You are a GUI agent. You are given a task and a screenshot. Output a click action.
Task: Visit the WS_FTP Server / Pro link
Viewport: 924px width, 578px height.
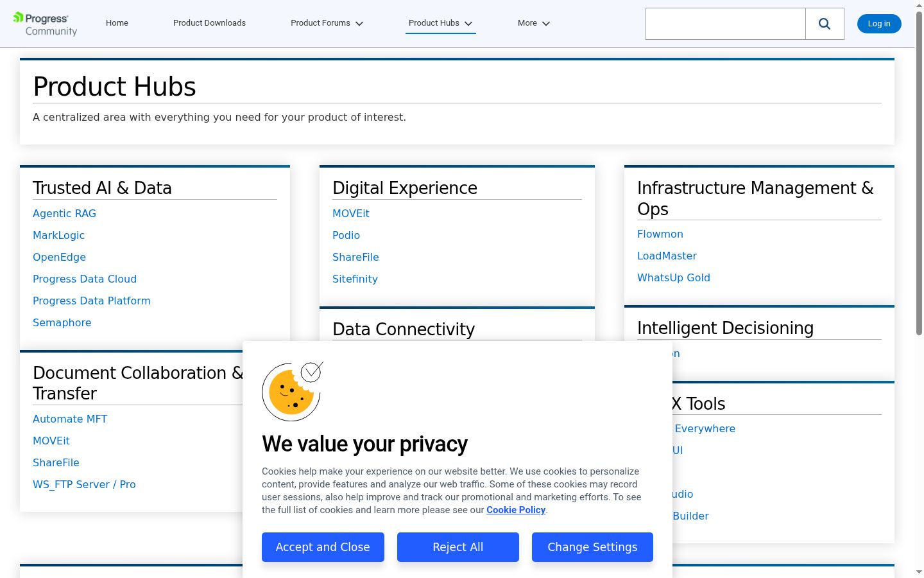click(84, 484)
